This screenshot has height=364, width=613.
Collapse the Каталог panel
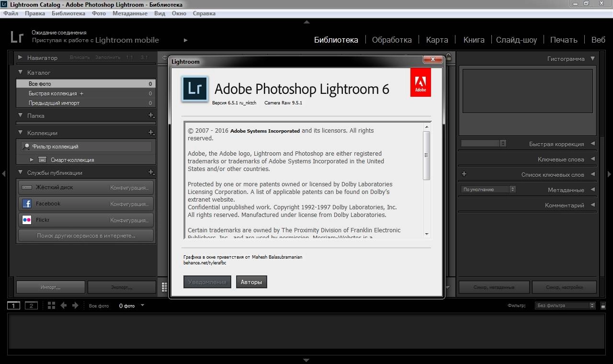click(21, 72)
